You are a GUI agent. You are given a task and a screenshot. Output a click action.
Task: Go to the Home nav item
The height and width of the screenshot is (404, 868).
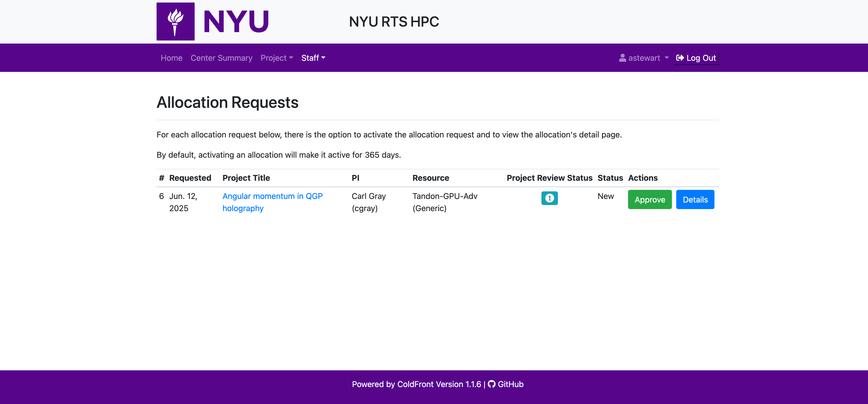coord(171,58)
